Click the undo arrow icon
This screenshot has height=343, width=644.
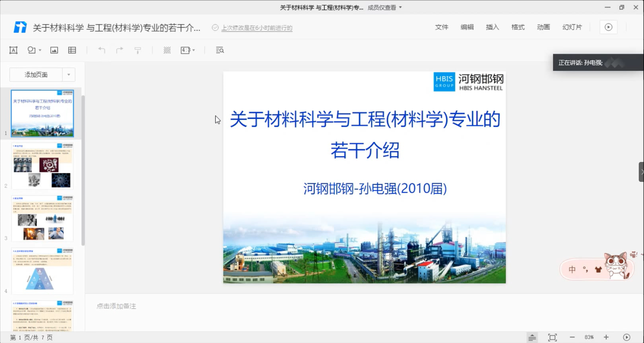[x=101, y=50]
